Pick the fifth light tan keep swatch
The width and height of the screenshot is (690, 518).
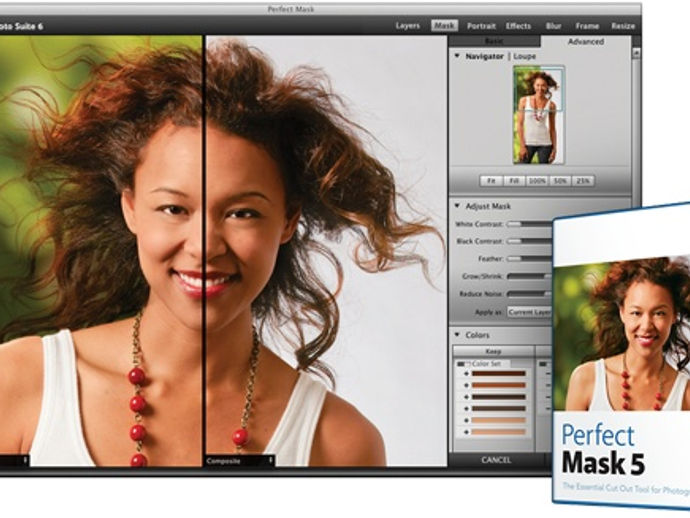tap(499, 420)
